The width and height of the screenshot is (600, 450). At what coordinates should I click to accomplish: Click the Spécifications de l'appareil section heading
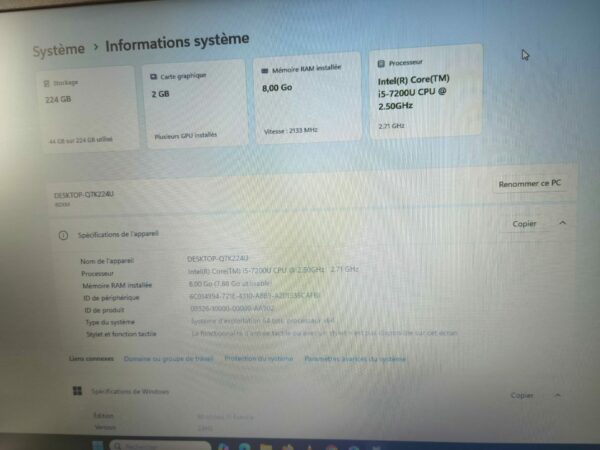(118, 234)
